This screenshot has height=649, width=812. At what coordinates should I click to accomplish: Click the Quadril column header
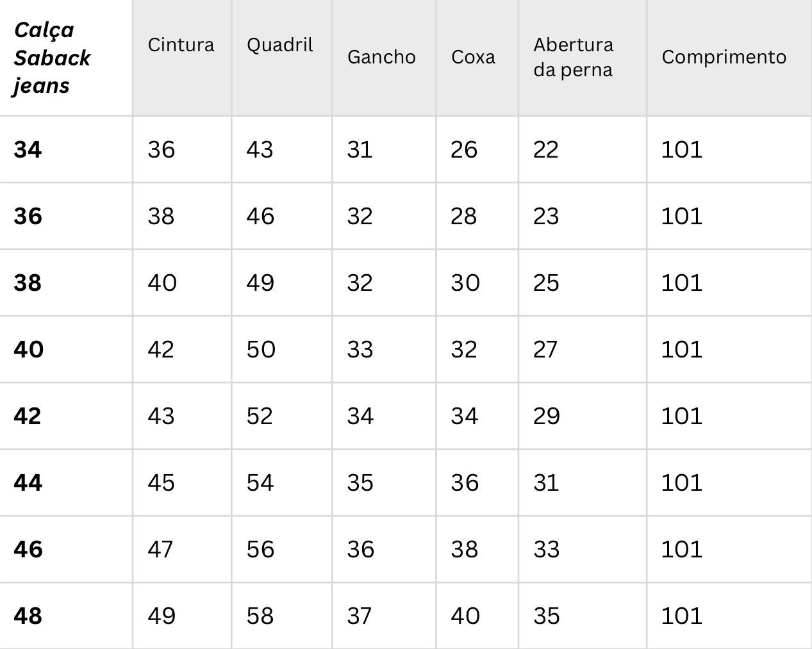[279, 45]
